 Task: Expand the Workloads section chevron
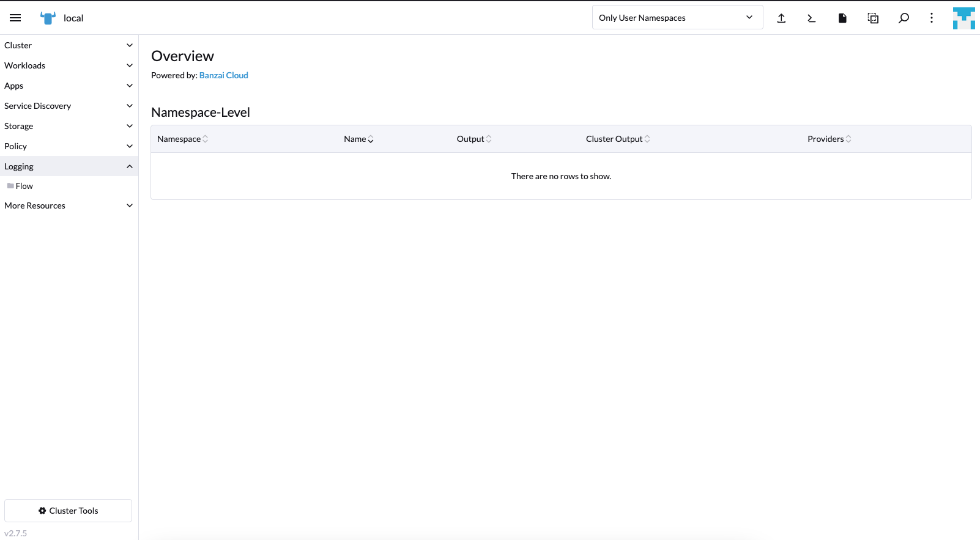(x=130, y=65)
